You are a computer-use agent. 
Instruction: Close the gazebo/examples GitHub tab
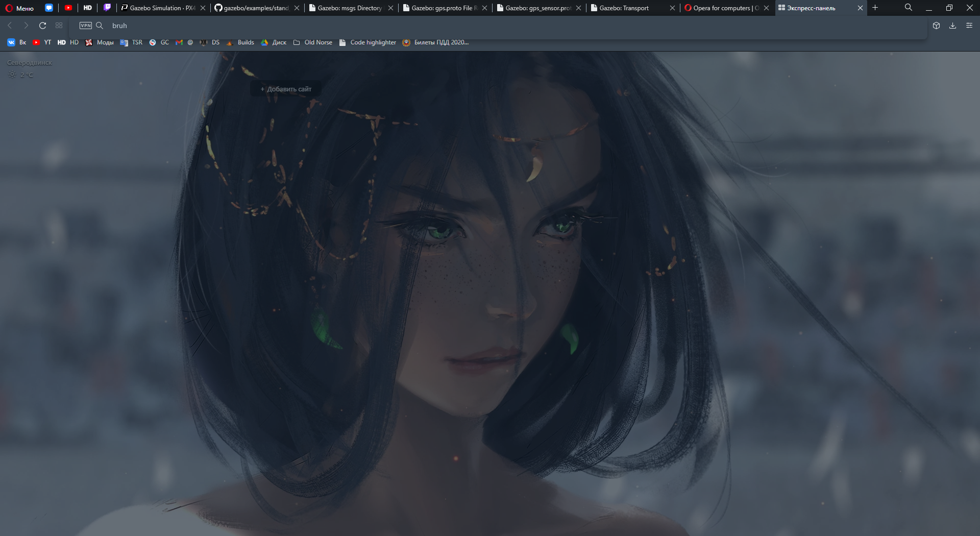tap(297, 8)
